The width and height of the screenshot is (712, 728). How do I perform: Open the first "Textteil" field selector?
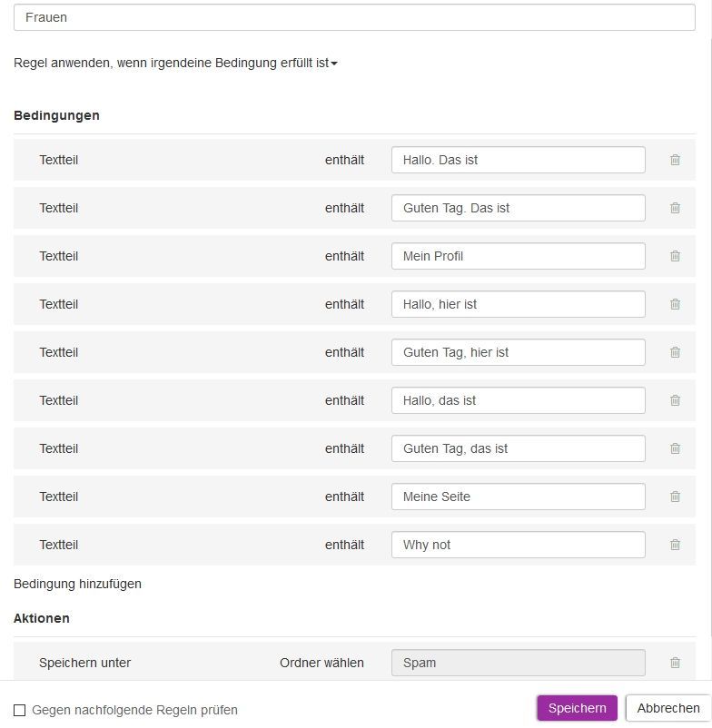[58, 159]
